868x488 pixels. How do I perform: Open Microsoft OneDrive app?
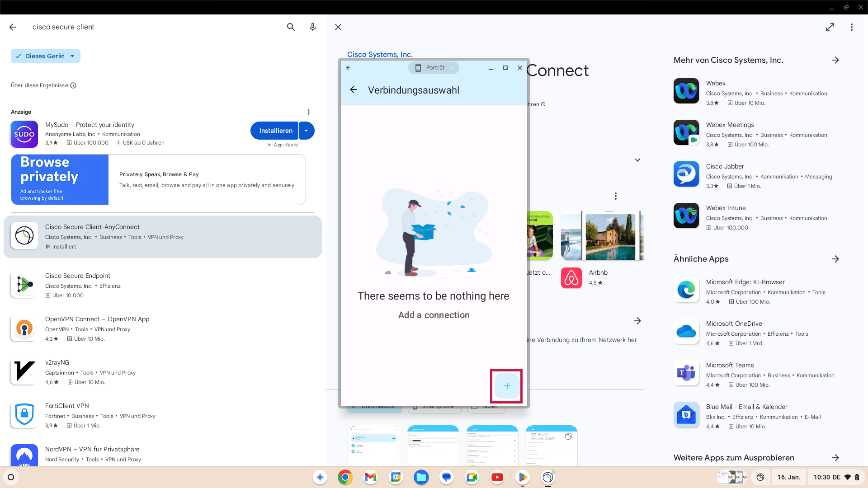757,333
